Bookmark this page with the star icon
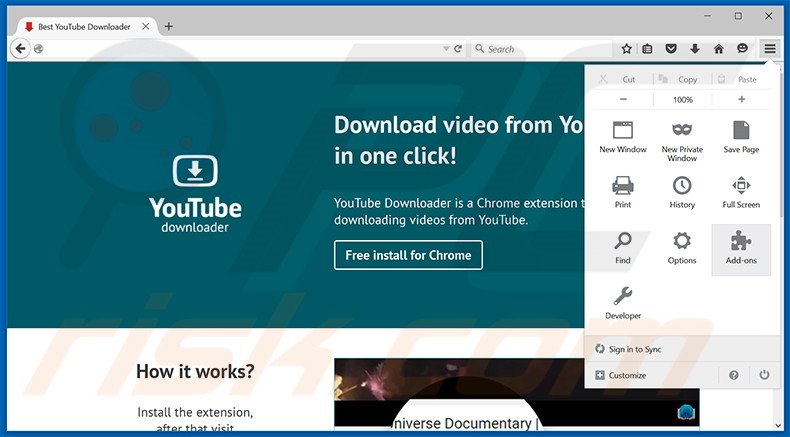790x437 pixels. tap(626, 49)
